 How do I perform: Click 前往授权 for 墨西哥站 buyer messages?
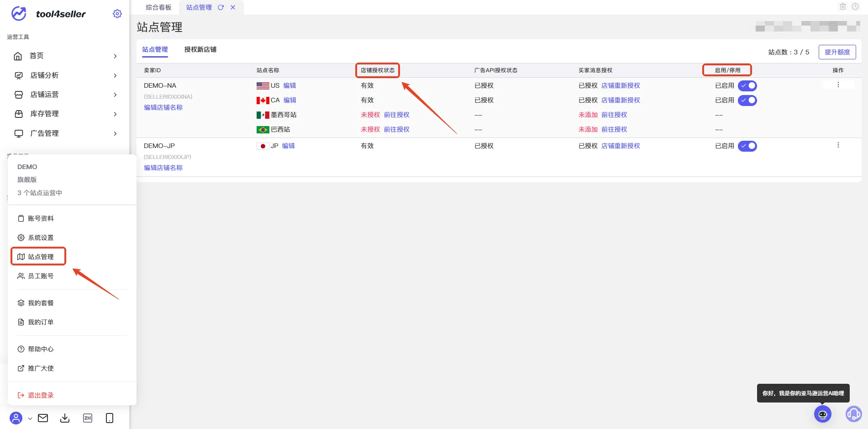tap(614, 115)
